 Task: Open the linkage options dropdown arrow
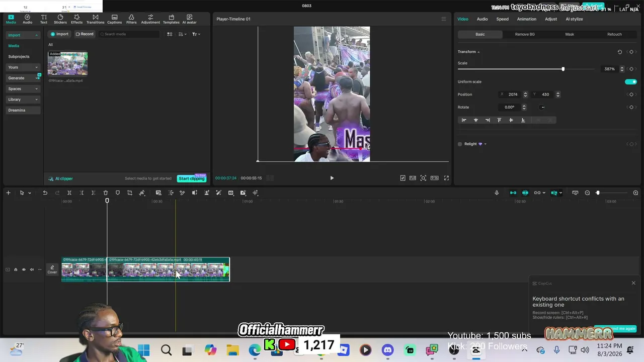click(544, 193)
